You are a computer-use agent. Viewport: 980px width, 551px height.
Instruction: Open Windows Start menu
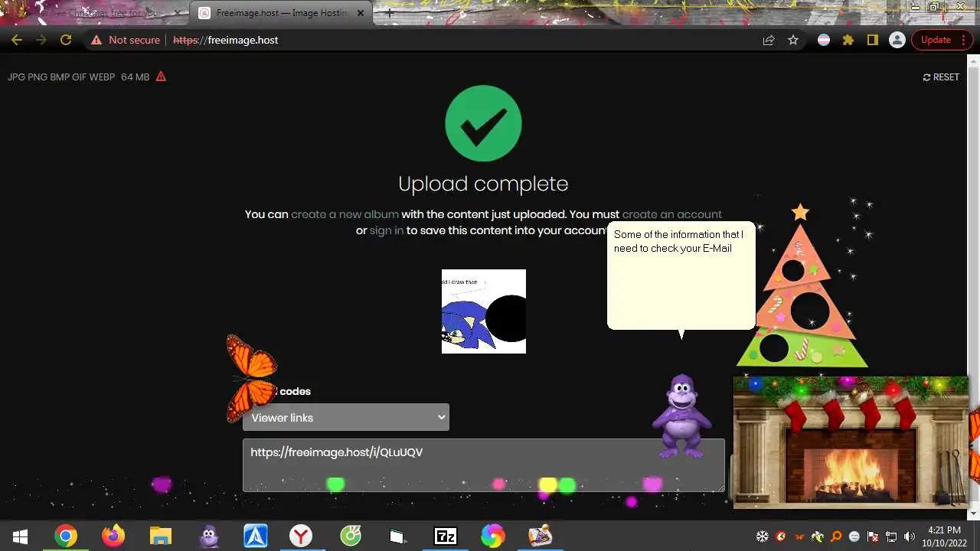coord(21,536)
